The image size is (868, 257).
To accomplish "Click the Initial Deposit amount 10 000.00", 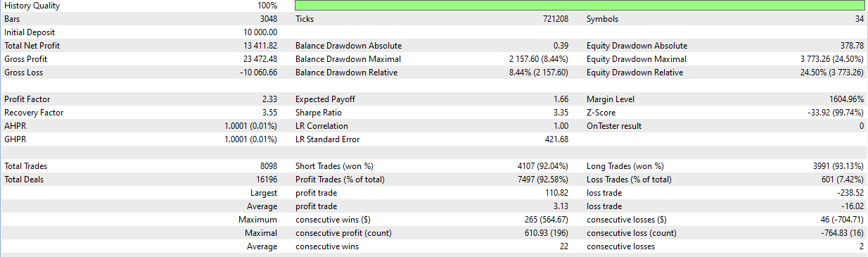I will pos(260,32).
